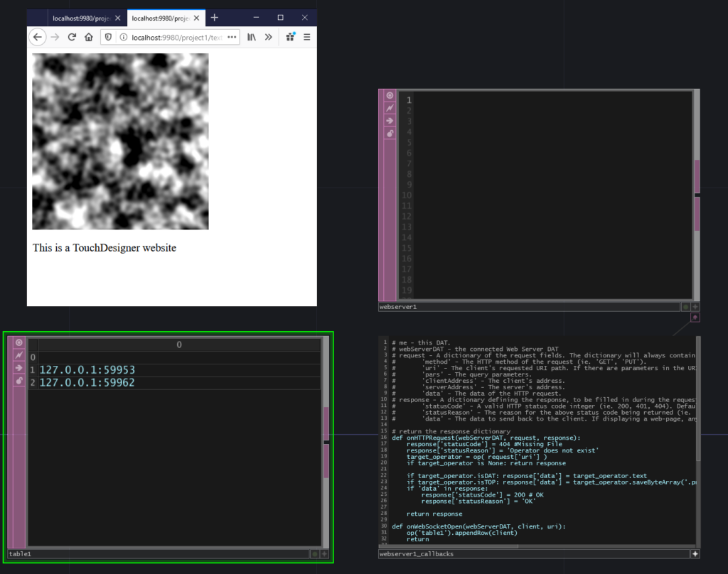Toggle the circle flag on webserver1
Screen dimensions: 728x574
[x=390, y=96]
